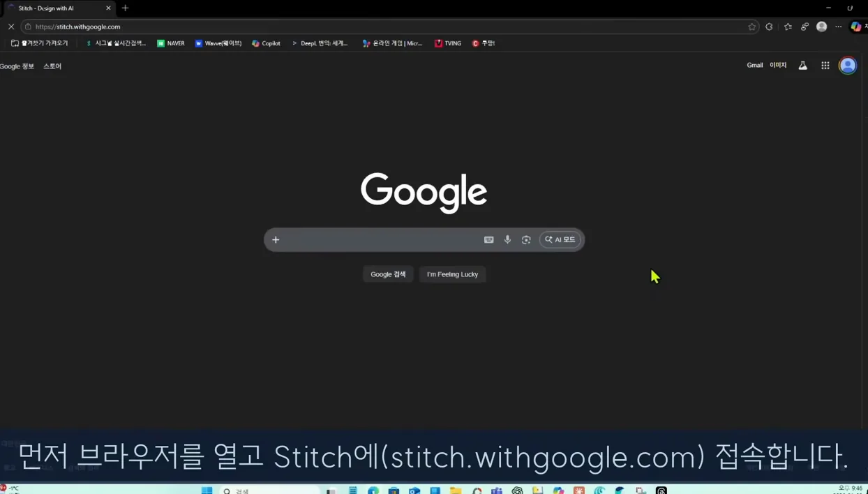Open the 스토어 link
This screenshot has width=868, height=494.
click(x=52, y=66)
